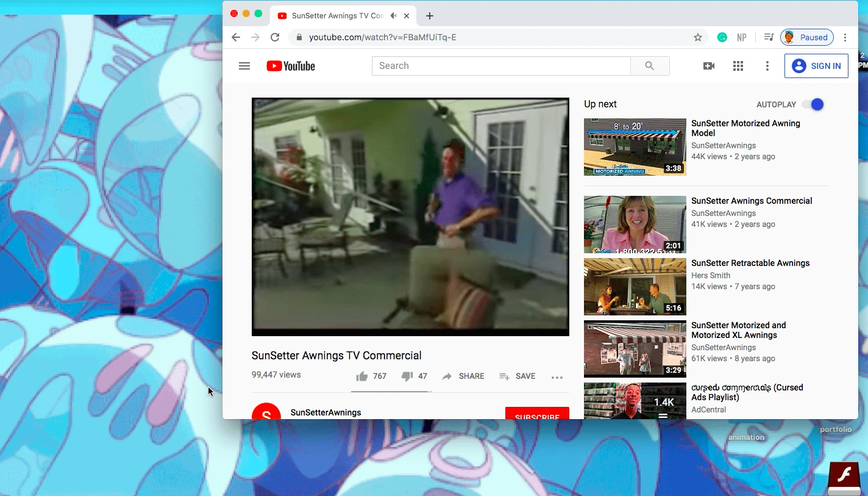Open a new Chrome tab
Screen dimensions: 868x496
[x=430, y=16]
